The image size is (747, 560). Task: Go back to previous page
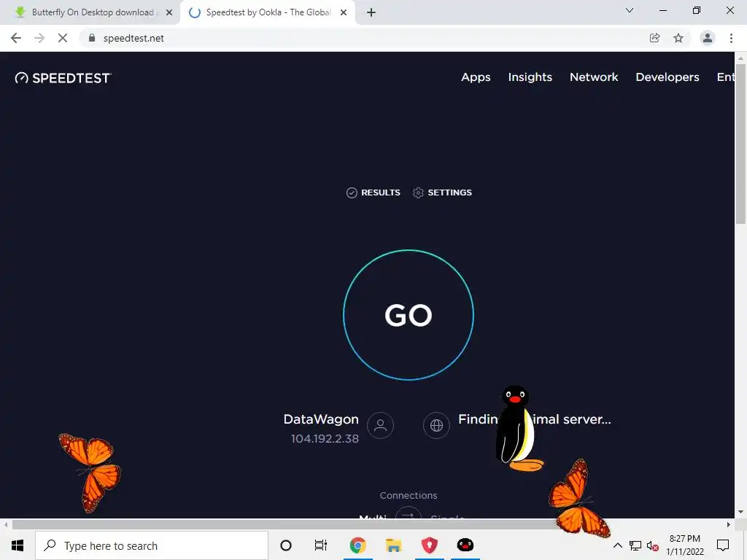(x=16, y=38)
